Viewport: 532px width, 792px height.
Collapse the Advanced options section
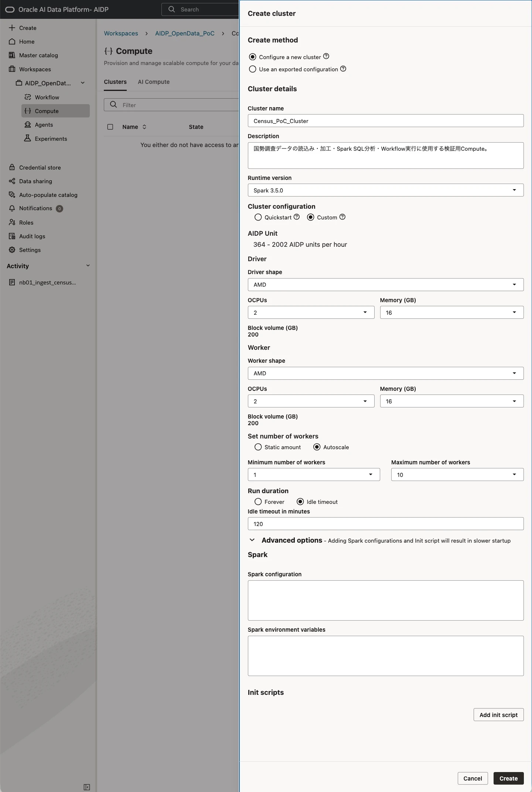point(252,540)
